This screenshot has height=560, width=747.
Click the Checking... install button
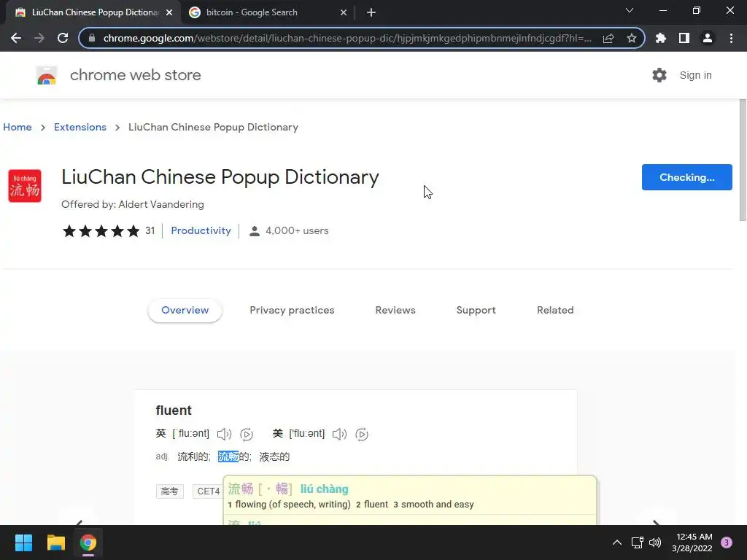click(686, 177)
